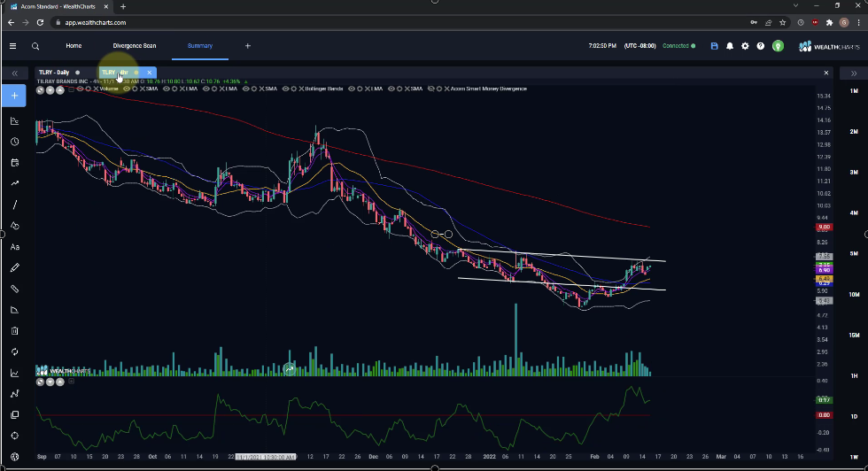
Task: Set timeframe to 1W
Action: tap(854, 457)
